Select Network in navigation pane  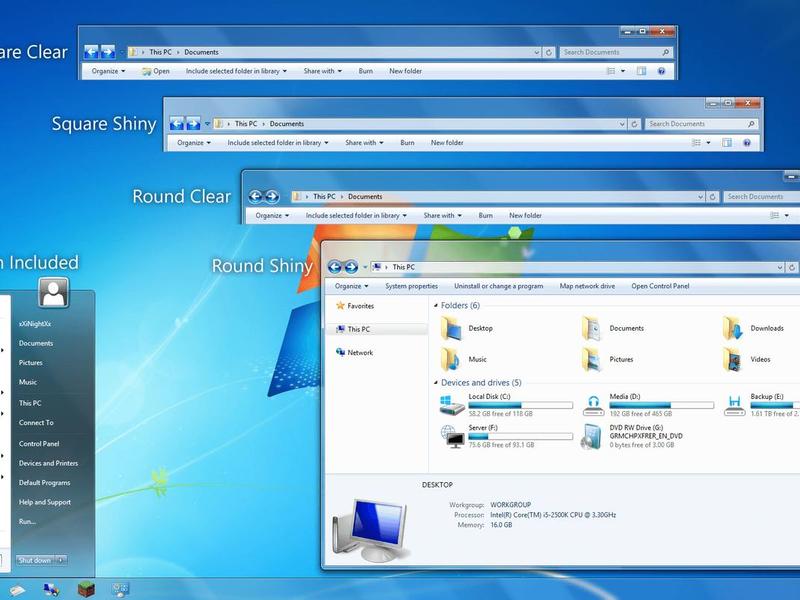[x=355, y=353]
